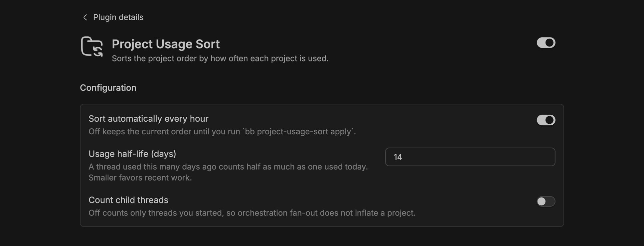This screenshot has height=246, width=644.
Task: Click the 'Sort automatically every hour' label
Action: pos(148,119)
